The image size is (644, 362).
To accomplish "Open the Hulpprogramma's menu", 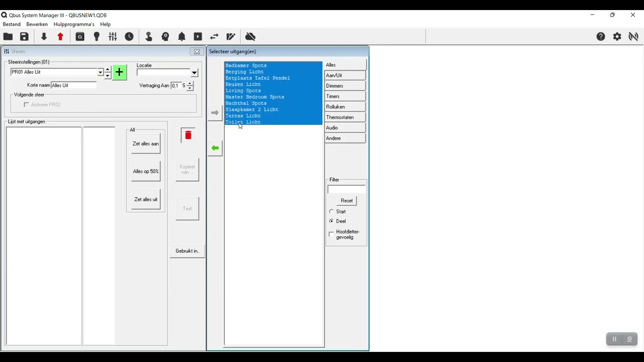I will 74,24.
